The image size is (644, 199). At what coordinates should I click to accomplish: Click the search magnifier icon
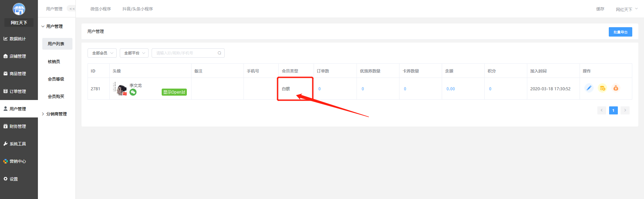tap(219, 53)
